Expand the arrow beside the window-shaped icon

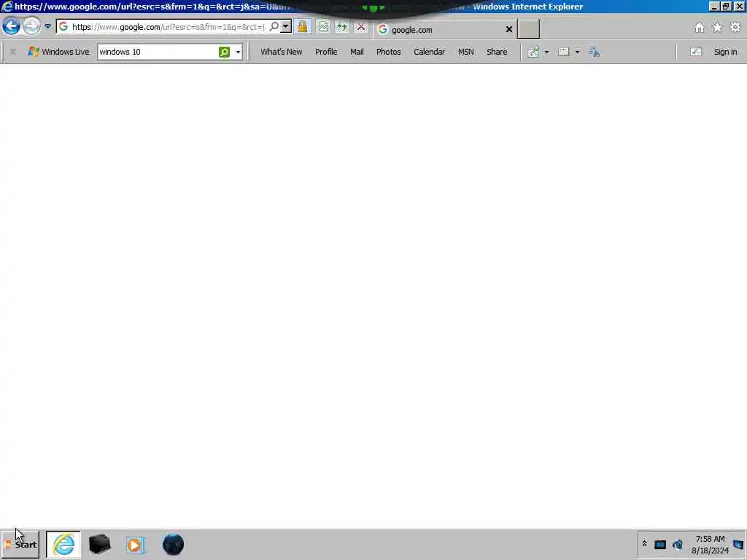[577, 52]
